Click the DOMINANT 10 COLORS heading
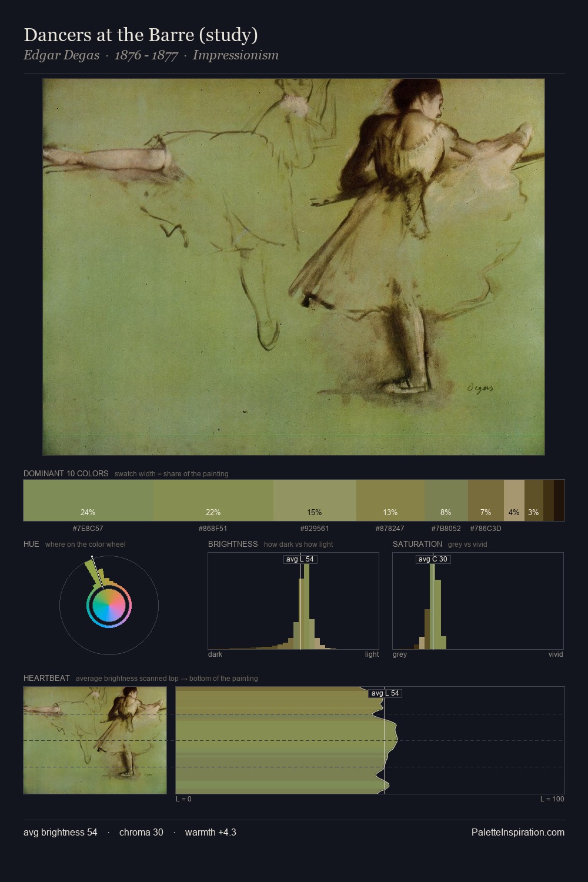 point(66,473)
